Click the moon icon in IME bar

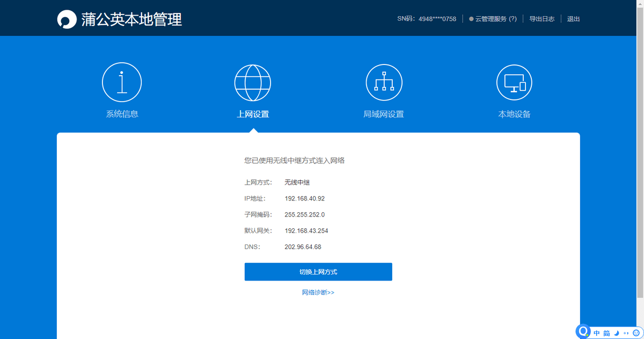[x=617, y=334]
